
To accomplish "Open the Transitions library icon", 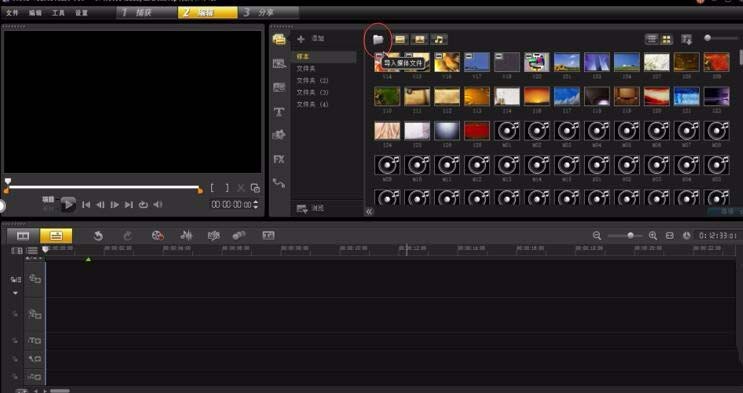I will pyautogui.click(x=279, y=64).
